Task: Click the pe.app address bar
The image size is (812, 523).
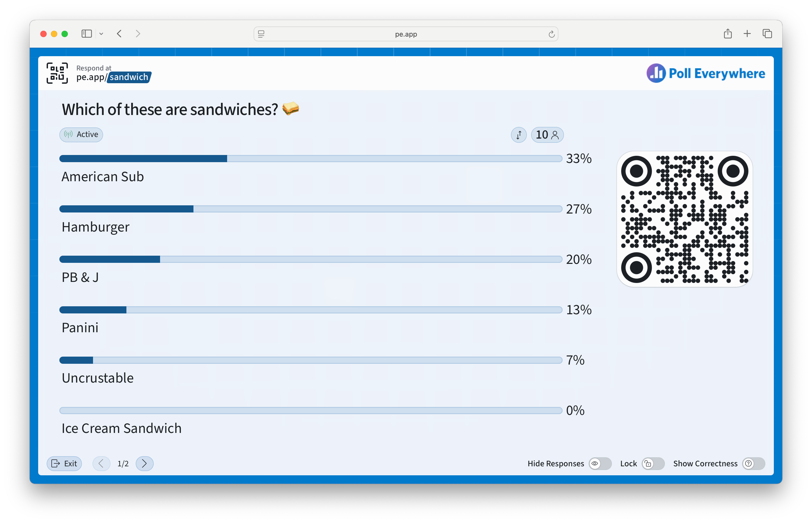Action: pos(406,34)
